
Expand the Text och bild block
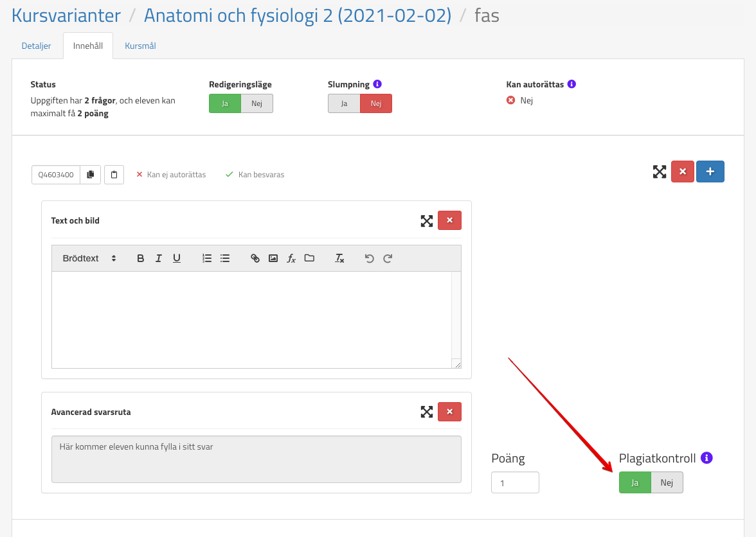[427, 220]
